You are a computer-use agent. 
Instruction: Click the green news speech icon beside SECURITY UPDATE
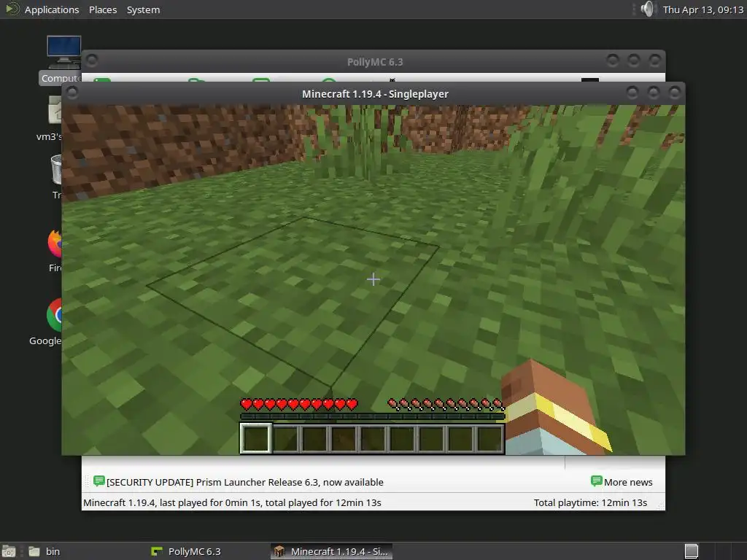[99, 481]
